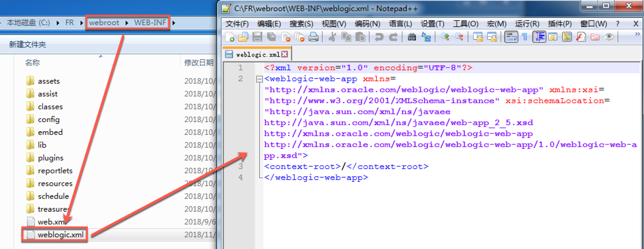644x249 pixels.
Task: Open Folder as Workspace toolbar icon
Action: (x=595, y=37)
